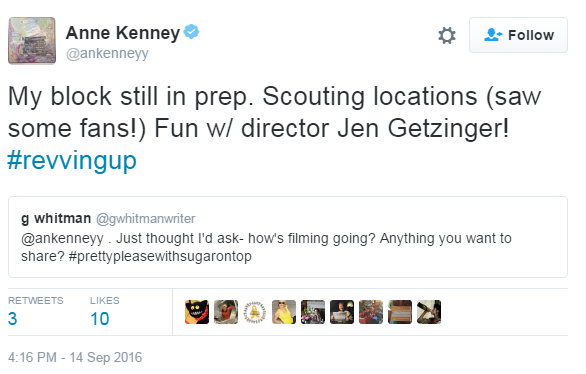Click Anne Kenney's profile avatar
Screen dimensions: 586x374
click(32, 41)
